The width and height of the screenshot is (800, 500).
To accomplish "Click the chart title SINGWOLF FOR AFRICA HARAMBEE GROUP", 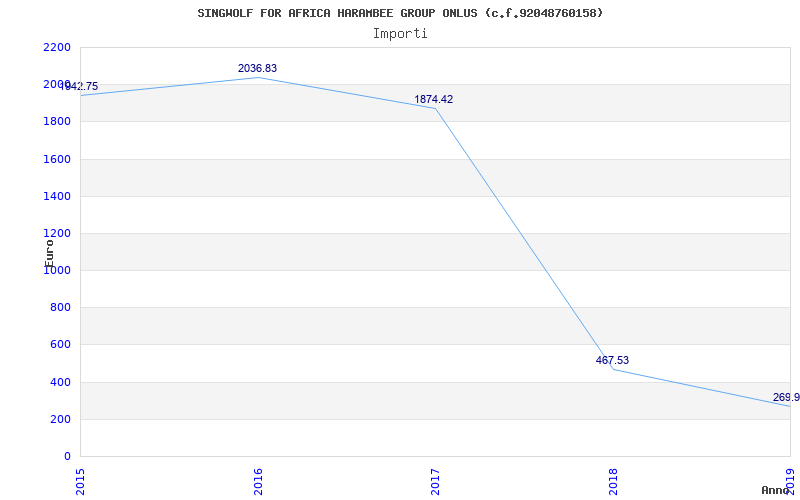I will pyautogui.click(x=400, y=13).
